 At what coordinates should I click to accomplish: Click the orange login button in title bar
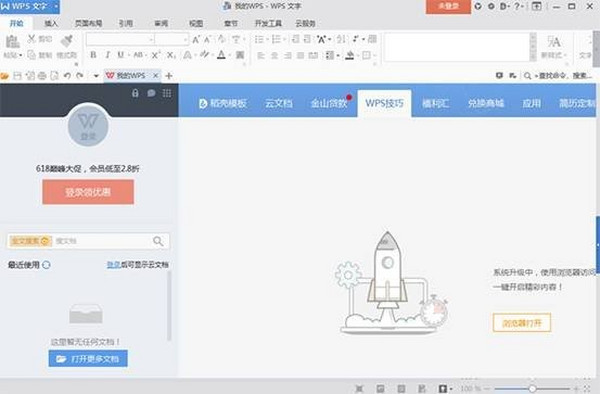448,7
